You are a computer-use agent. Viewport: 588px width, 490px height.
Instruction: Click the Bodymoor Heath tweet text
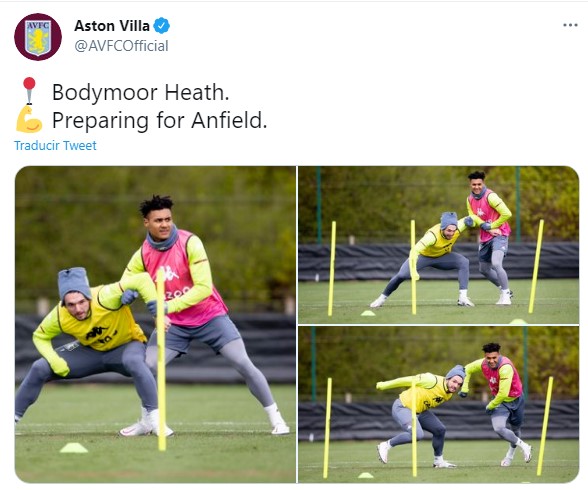pos(141,92)
